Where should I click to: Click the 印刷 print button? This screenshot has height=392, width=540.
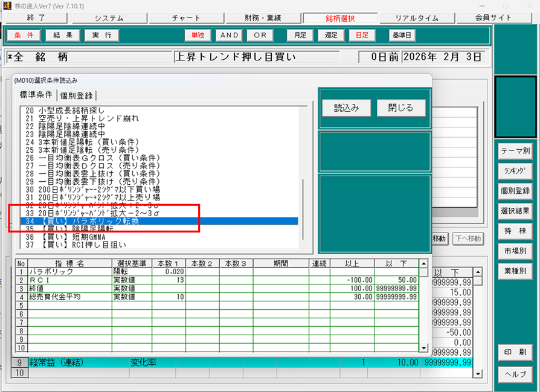pos(515,352)
